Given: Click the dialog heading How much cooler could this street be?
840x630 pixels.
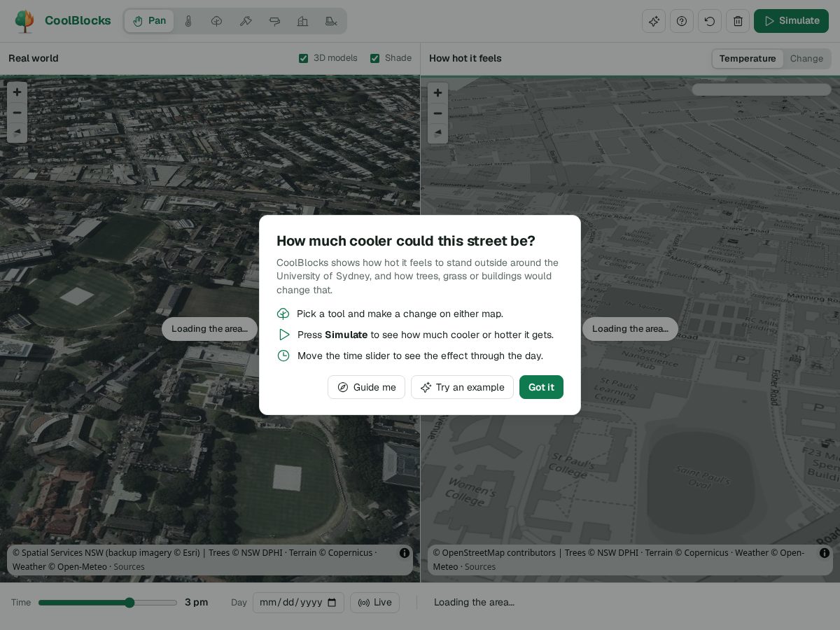Looking at the screenshot, I should pyautogui.click(x=406, y=241).
